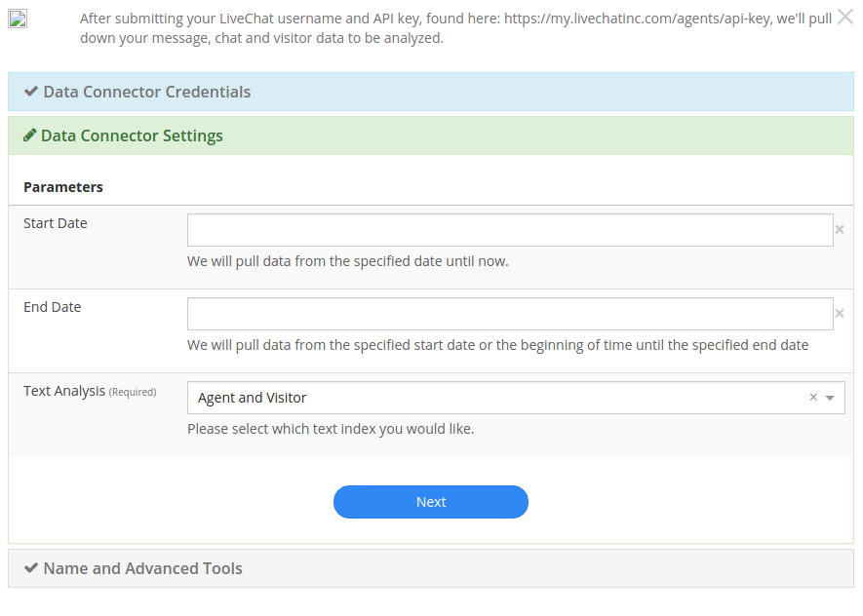
Task: Open the Text Analysis dropdown arrow
Action: (830, 398)
